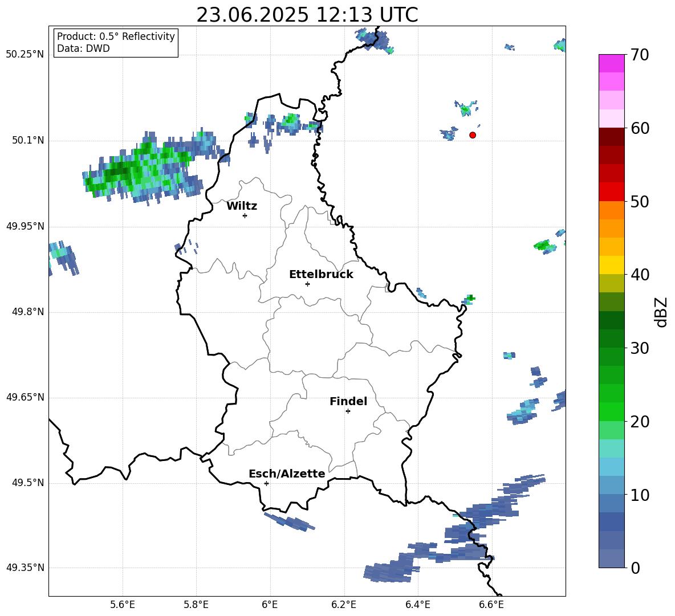Click the Ettelbruck station cross marker
The image size is (675, 616).
[x=307, y=284]
